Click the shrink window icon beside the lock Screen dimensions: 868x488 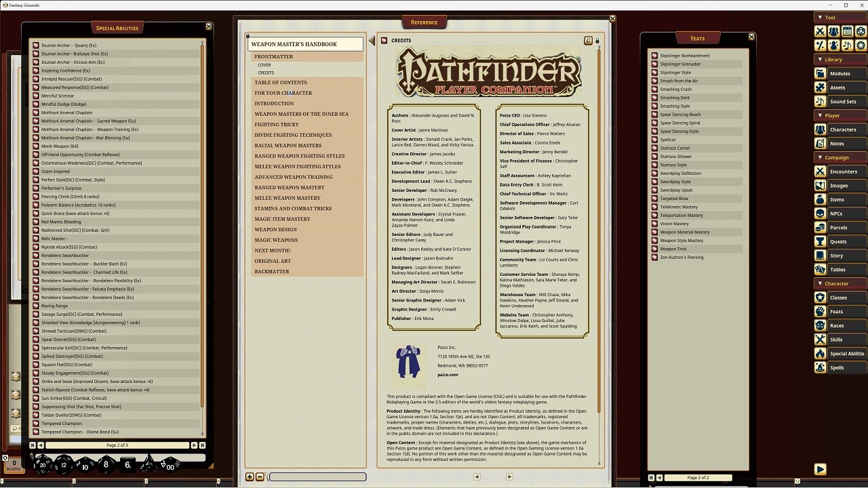click(x=588, y=41)
